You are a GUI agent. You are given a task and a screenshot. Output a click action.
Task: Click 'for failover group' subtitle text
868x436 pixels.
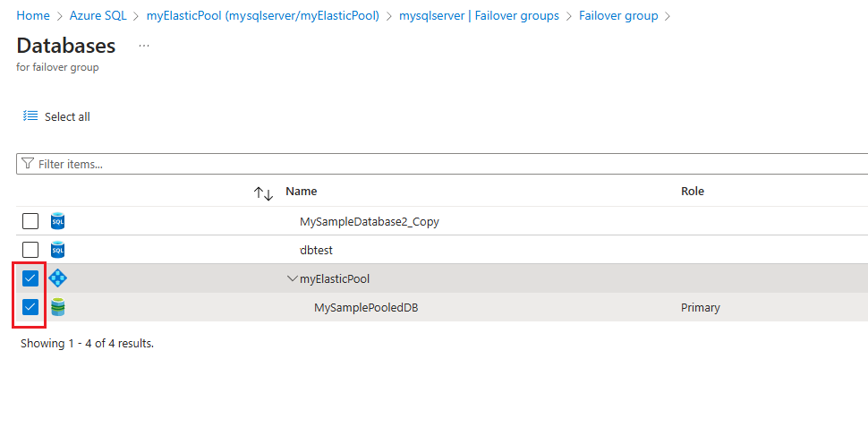[57, 67]
